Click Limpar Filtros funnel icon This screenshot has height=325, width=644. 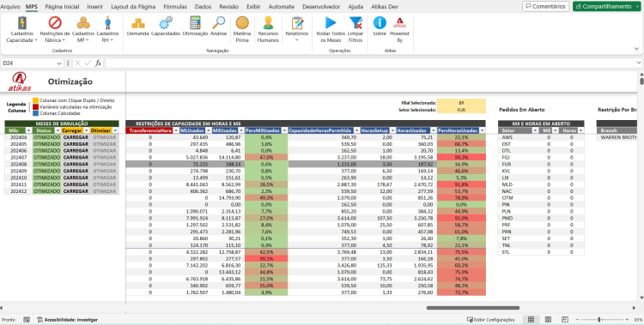pos(355,22)
